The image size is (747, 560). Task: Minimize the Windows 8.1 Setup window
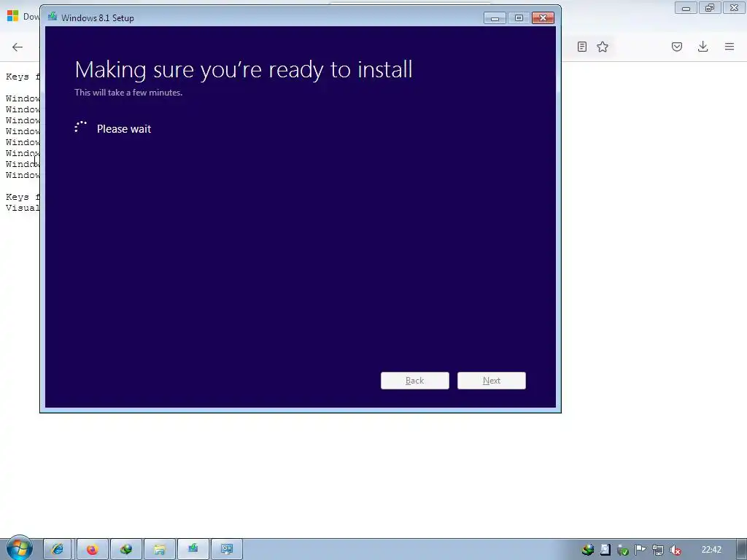click(495, 18)
